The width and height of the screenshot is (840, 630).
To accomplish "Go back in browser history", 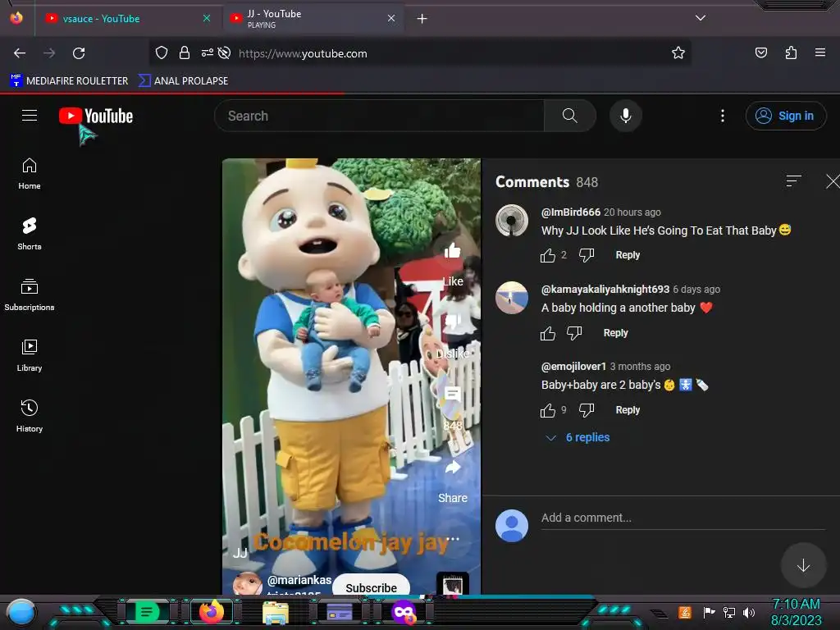I will click(20, 53).
